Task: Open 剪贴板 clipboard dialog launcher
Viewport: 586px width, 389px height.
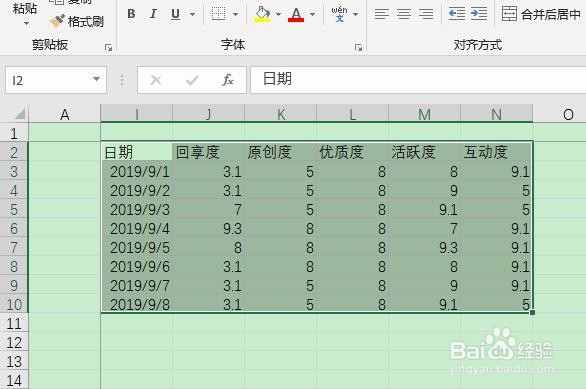Action: (x=108, y=47)
